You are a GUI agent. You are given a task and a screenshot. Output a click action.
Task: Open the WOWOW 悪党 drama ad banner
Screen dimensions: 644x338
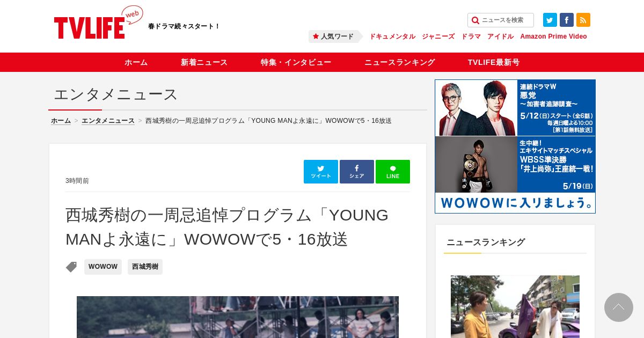click(515, 108)
